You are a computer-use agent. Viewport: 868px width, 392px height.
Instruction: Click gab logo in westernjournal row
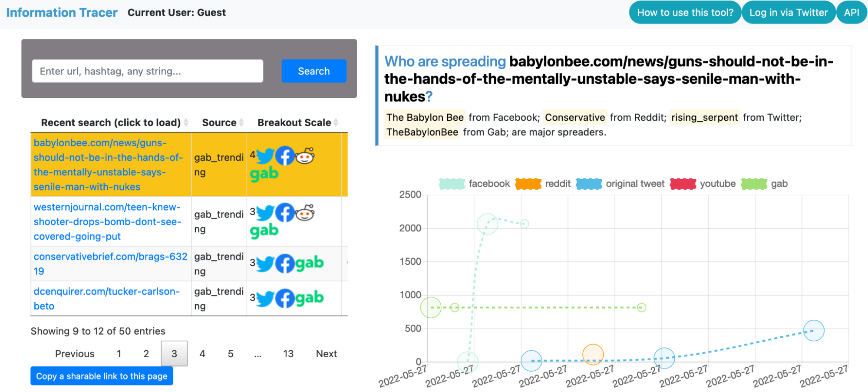(264, 231)
